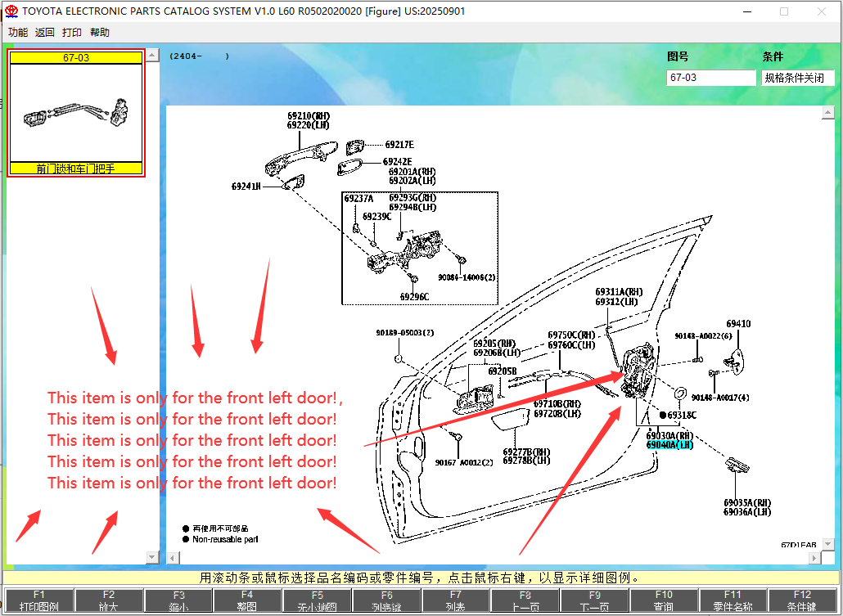Screen dimensions: 843x616
Task: Click the 图号 field showing 67-03
Action: (710, 78)
